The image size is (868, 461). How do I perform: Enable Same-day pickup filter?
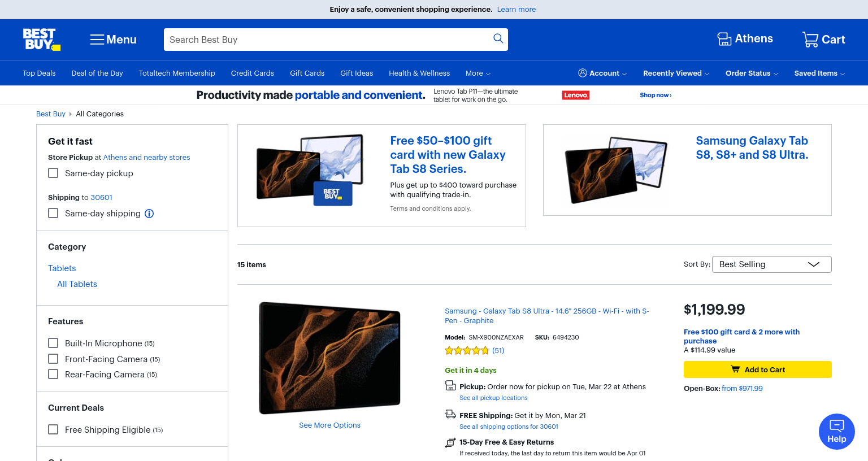point(53,173)
